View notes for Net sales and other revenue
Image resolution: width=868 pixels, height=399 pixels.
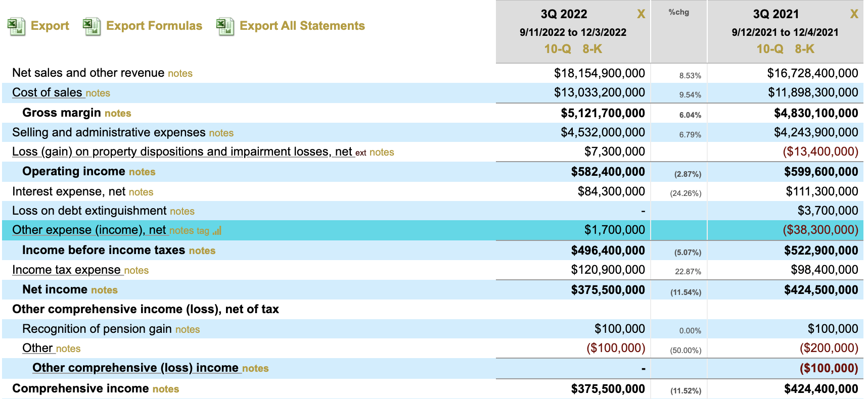point(180,74)
